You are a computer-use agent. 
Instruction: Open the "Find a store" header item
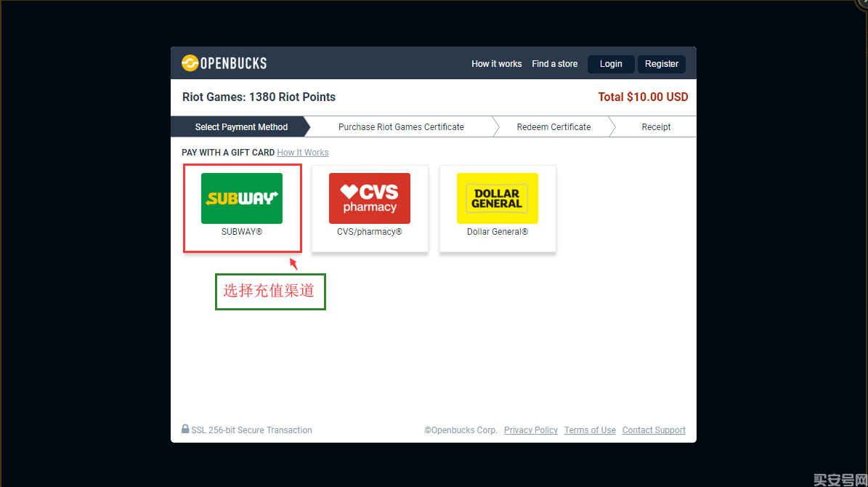pyautogui.click(x=554, y=64)
